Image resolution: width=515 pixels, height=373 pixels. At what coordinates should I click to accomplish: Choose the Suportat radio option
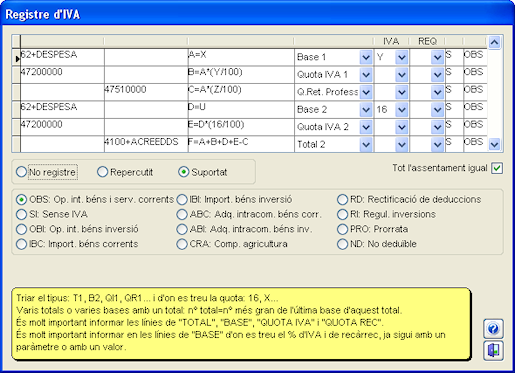coord(203,172)
